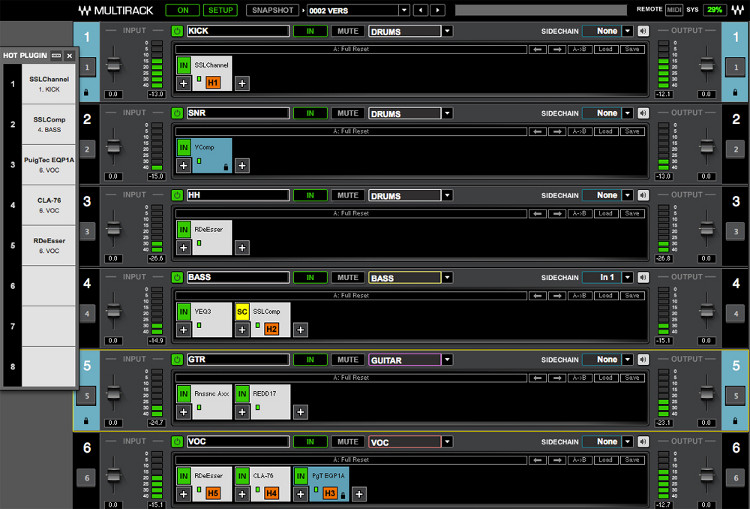Image resolution: width=750 pixels, height=509 pixels.
Task: Add plugin after VComp on SNR track
Action: [242, 166]
